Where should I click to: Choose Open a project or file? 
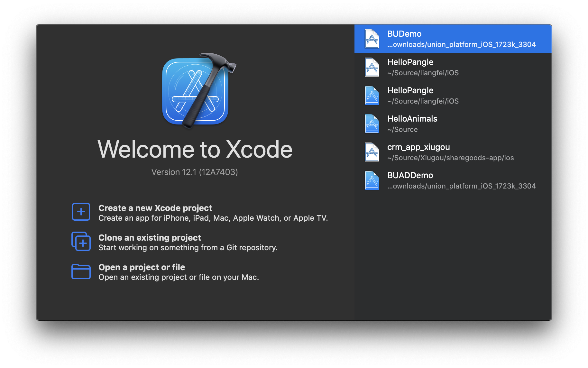point(142,267)
